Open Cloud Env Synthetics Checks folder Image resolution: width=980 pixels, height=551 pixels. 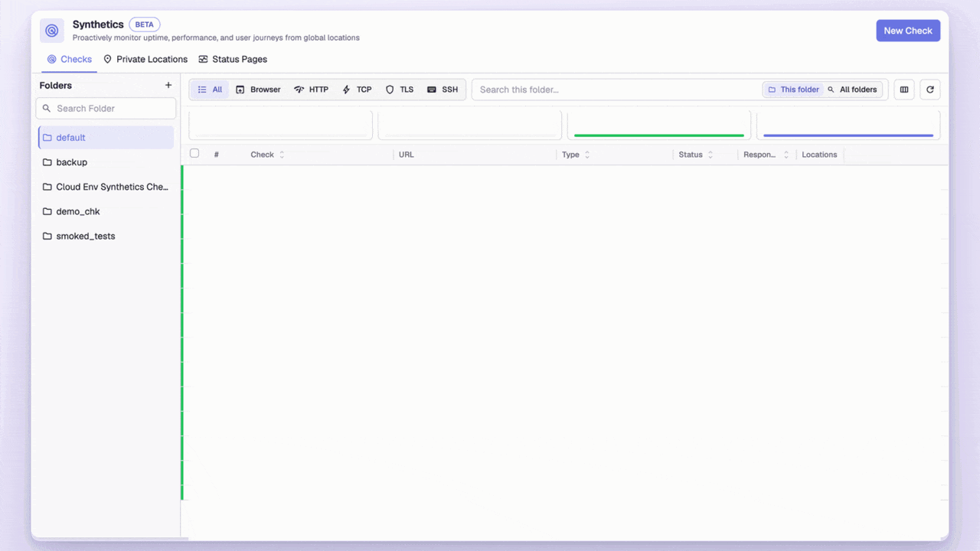[106, 187]
